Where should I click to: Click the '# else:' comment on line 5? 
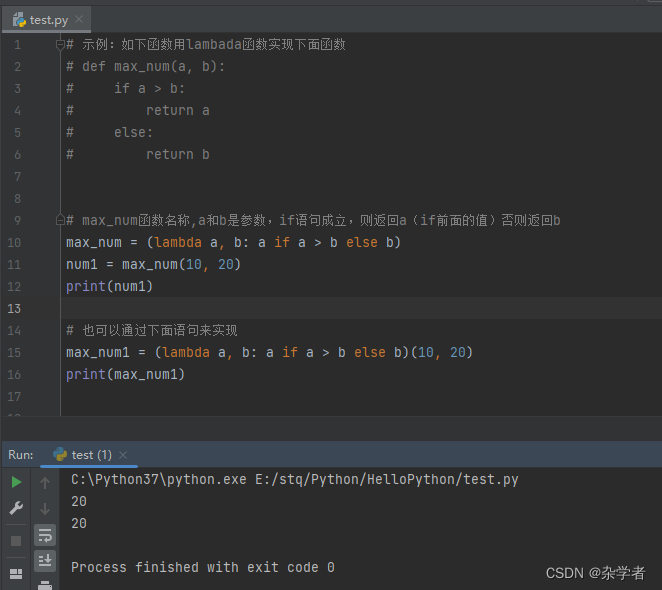pyautogui.click(x=109, y=132)
